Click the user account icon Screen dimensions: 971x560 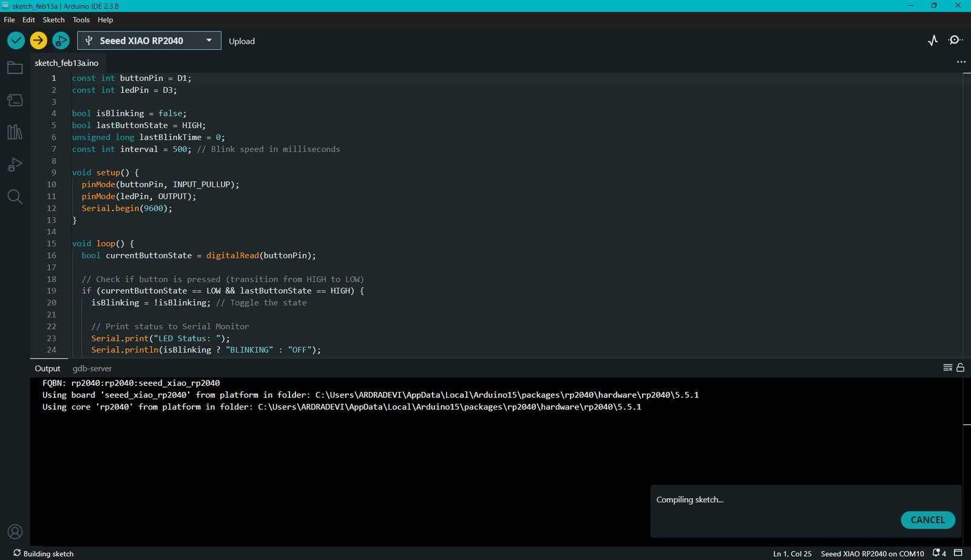tap(15, 532)
